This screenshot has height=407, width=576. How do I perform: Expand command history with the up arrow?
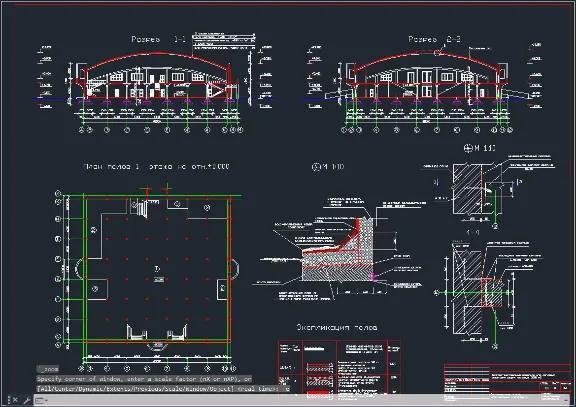coord(566,400)
